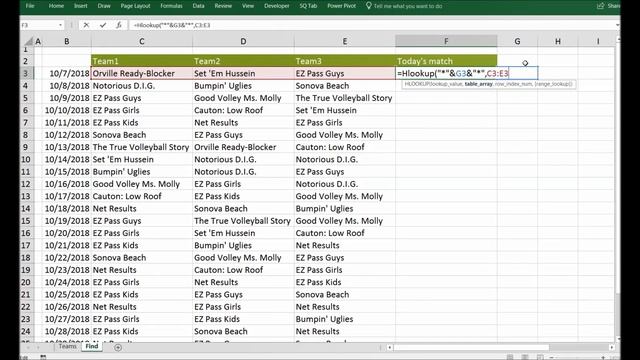Cancel the formula entry with X icon
Image resolution: width=640 pixels, height=360 pixels.
[x=86, y=25]
